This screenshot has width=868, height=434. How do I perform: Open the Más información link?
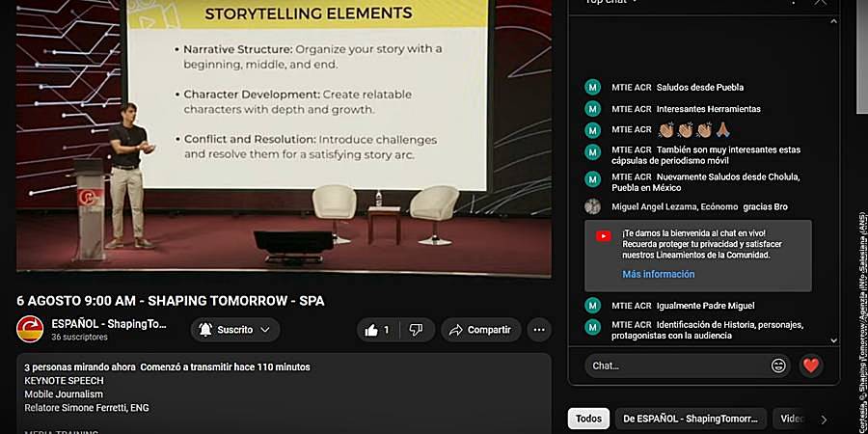[658, 274]
